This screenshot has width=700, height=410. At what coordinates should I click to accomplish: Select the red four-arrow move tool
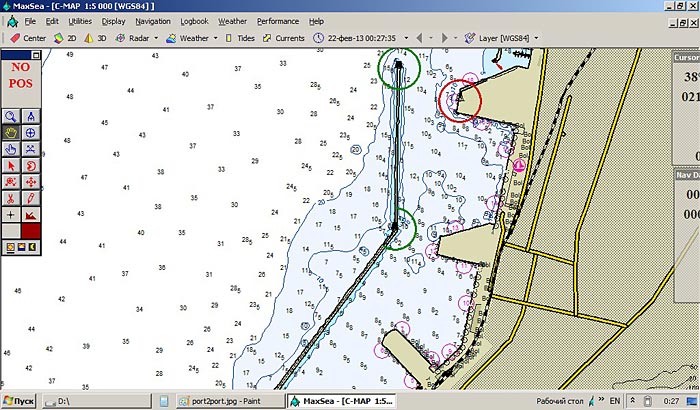pyautogui.click(x=31, y=182)
